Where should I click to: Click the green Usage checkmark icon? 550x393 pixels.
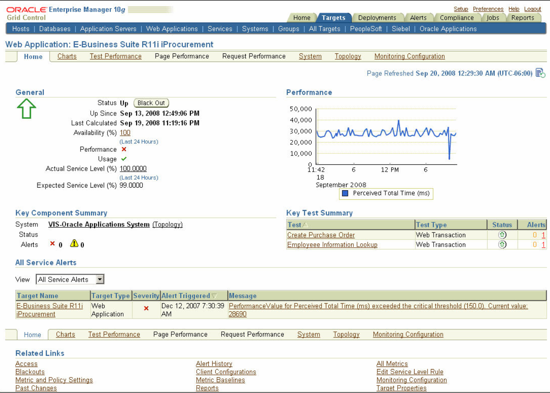(124, 159)
